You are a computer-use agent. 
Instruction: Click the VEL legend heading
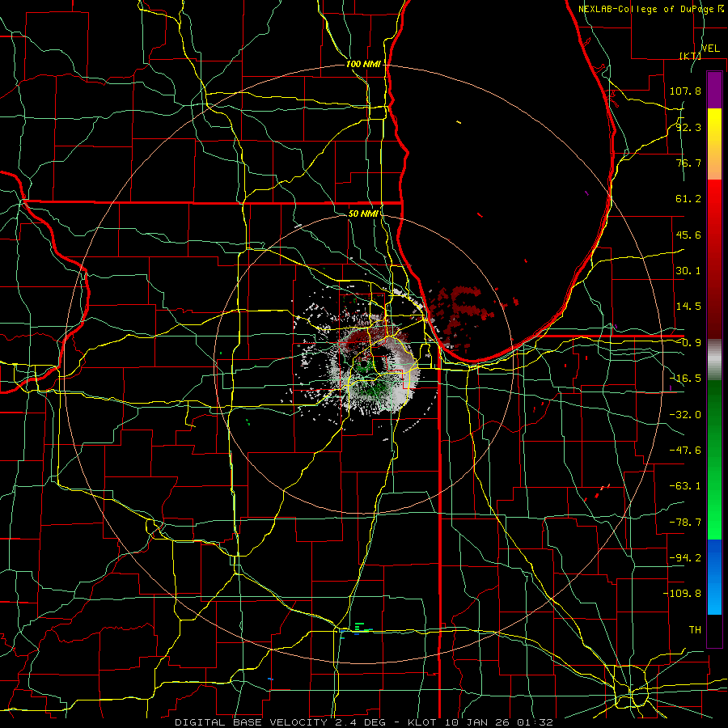(710, 49)
